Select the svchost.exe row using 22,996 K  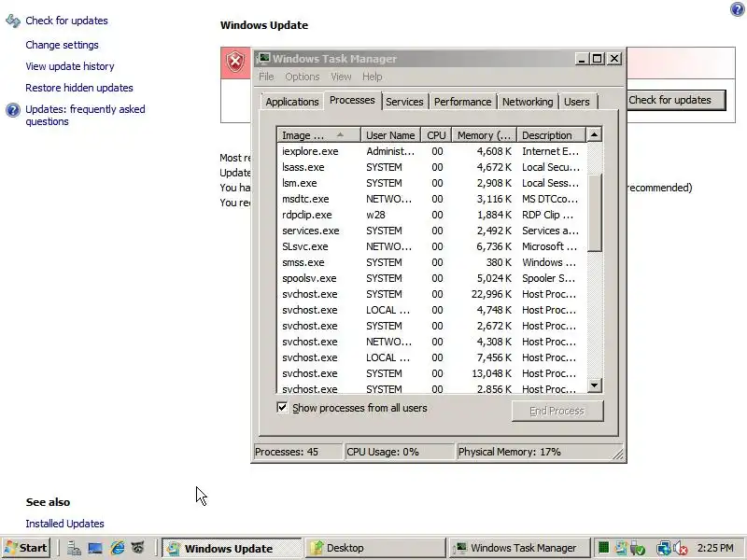431,294
